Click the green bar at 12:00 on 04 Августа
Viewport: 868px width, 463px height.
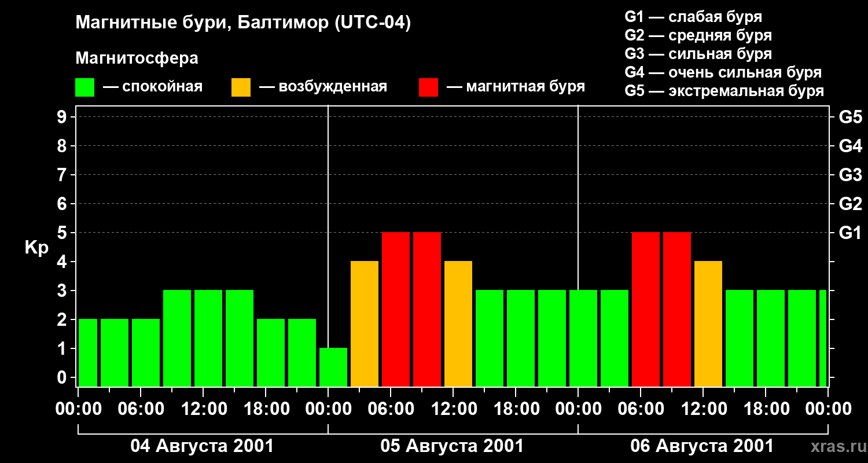(x=208, y=338)
